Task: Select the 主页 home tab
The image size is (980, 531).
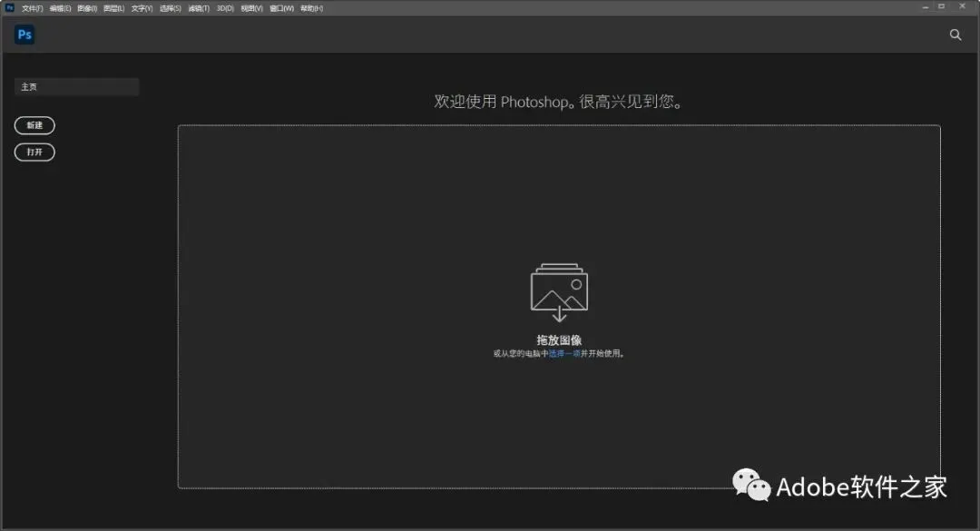Action: click(76, 87)
